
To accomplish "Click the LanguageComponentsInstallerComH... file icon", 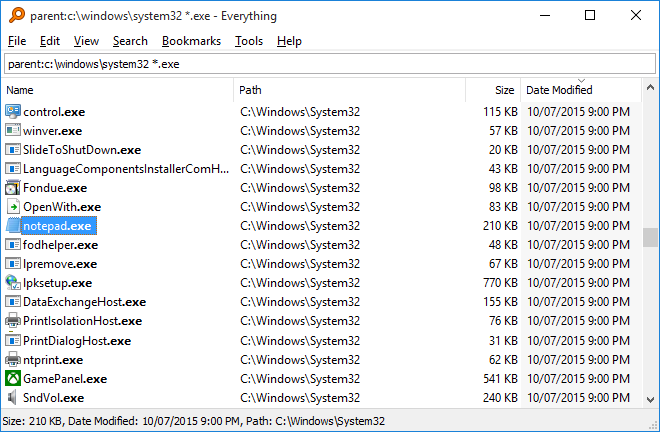I will click(13, 168).
